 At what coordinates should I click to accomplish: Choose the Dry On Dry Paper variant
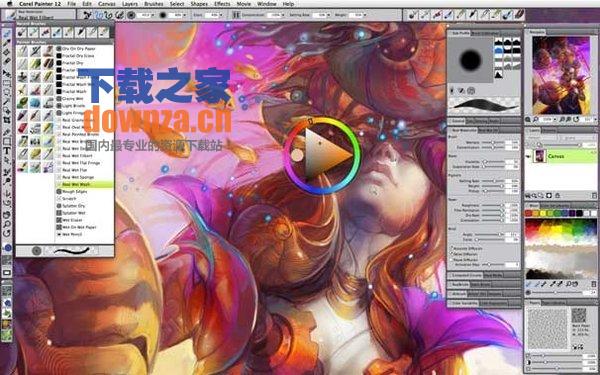point(84,49)
